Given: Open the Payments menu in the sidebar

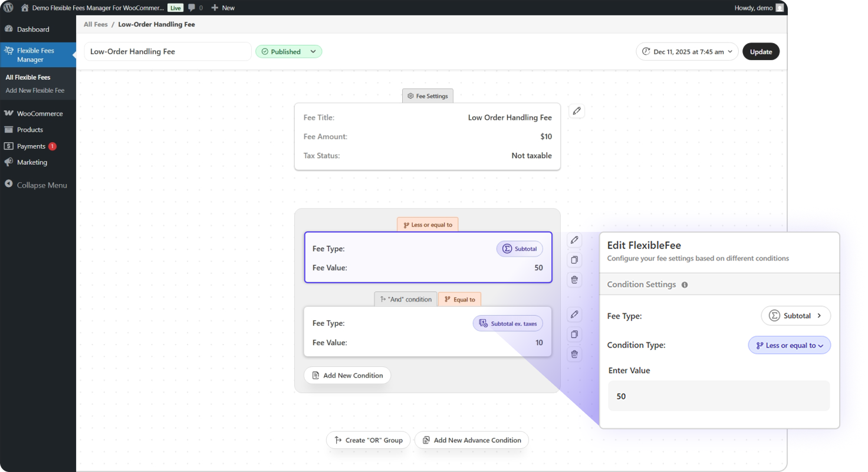Looking at the screenshot, I should tap(31, 146).
